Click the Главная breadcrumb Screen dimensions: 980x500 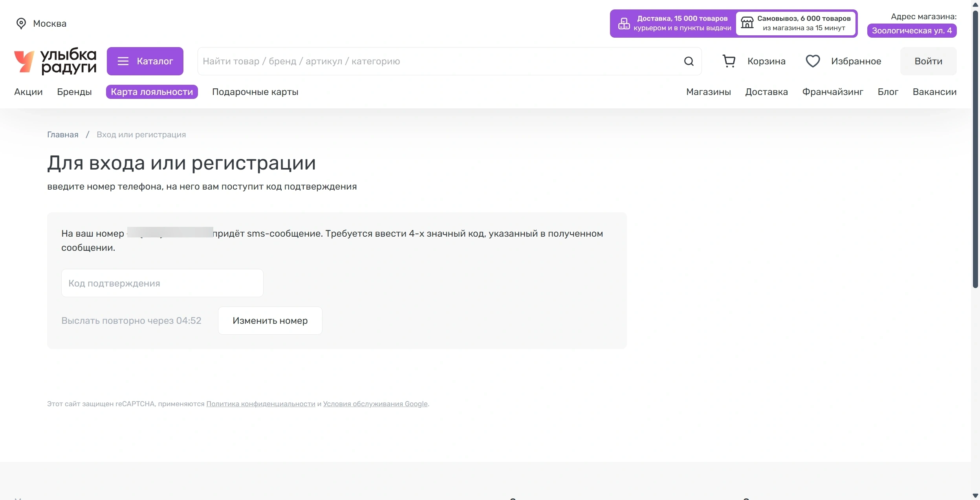pyautogui.click(x=63, y=135)
